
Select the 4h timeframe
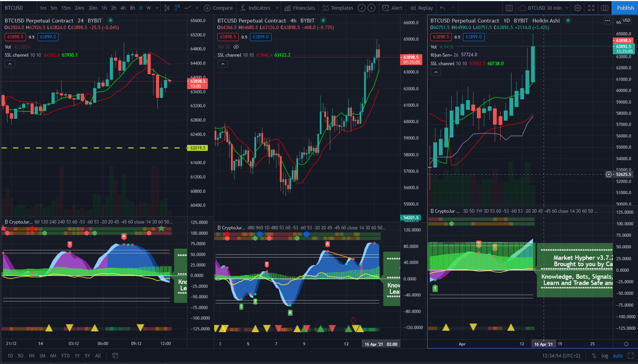pos(123,8)
